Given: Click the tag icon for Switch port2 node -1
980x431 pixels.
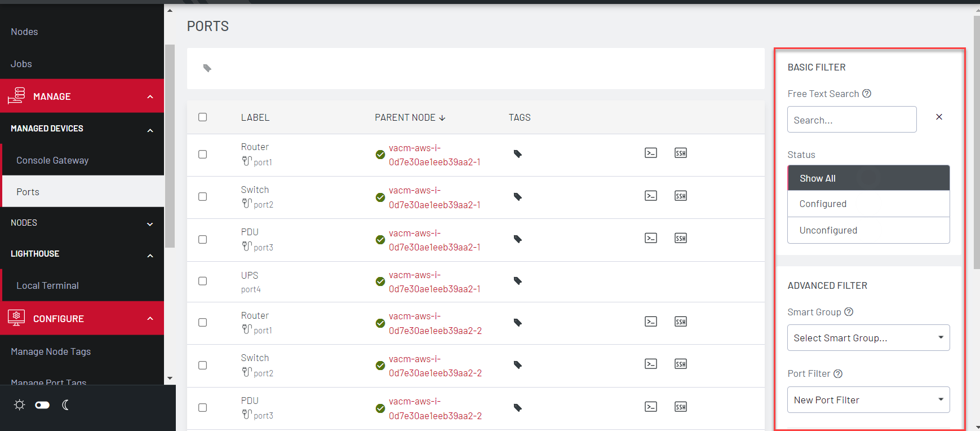Looking at the screenshot, I should pyautogui.click(x=518, y=197).
